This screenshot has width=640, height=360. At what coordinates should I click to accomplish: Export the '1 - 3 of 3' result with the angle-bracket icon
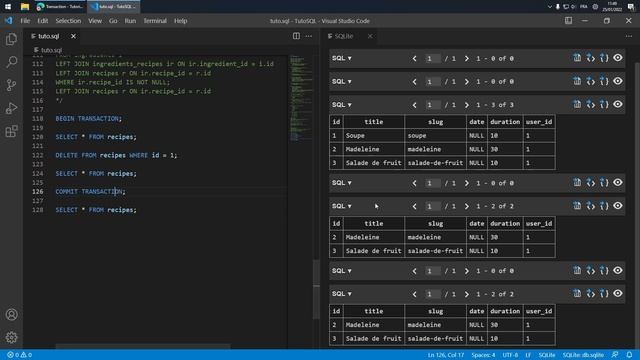click(x=591, y=104)
